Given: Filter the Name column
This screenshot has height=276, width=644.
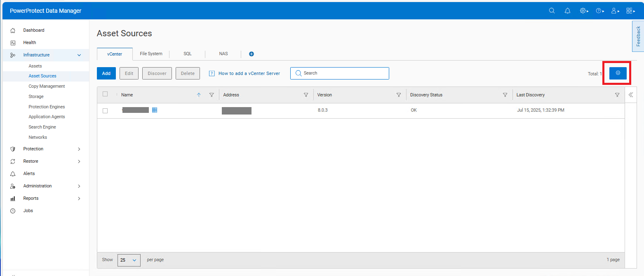Looking at the screenshot, I should click(x=212, y=95).
